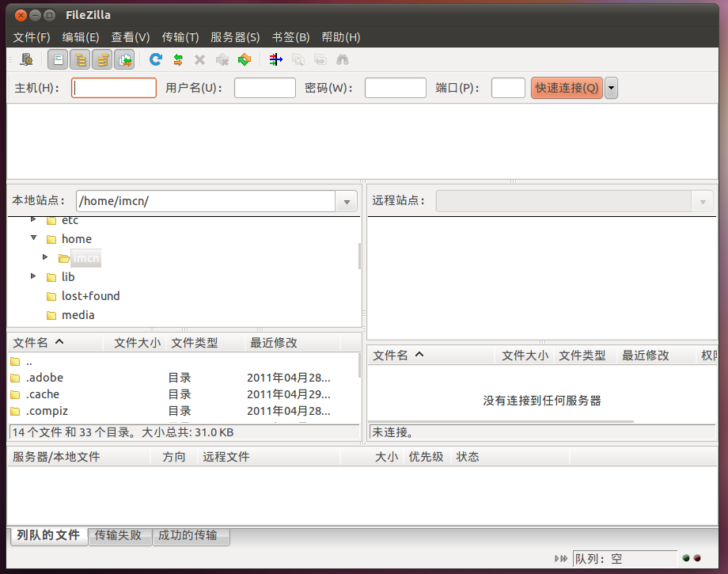Click the remote list horizontal scrollbar
This screenshot has width=728, height=574.
point(502,422)
